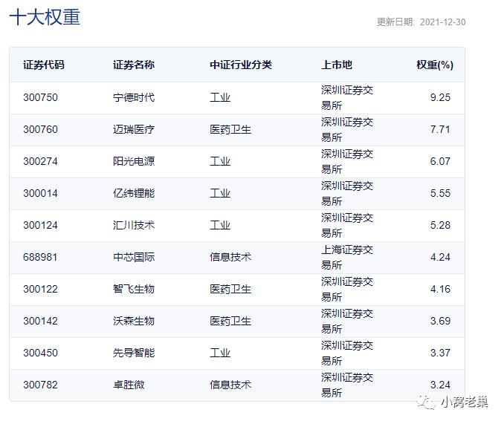
Task: Click 深圳证券交易所 in the 先导智能 row
Action: pos(347,353)
